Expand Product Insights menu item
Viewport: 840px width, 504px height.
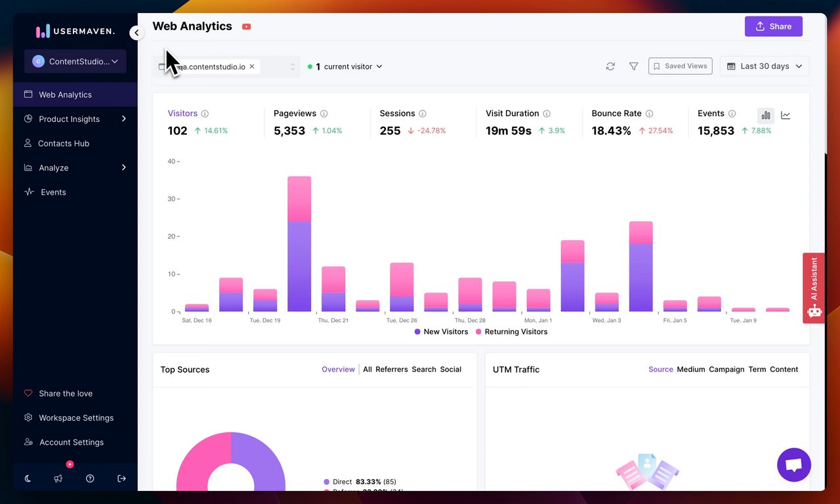[75, 119]
